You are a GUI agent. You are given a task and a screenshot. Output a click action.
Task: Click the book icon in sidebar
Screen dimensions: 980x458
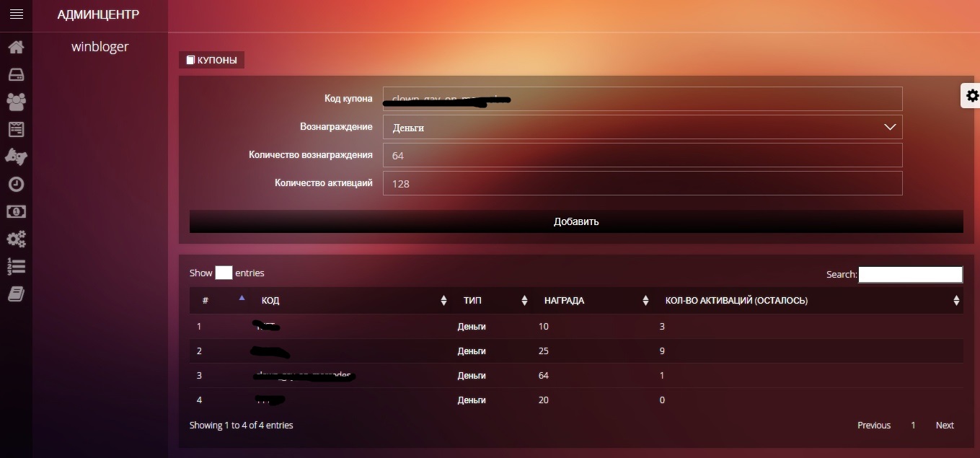pyautogui.click(x=16, y=294)
